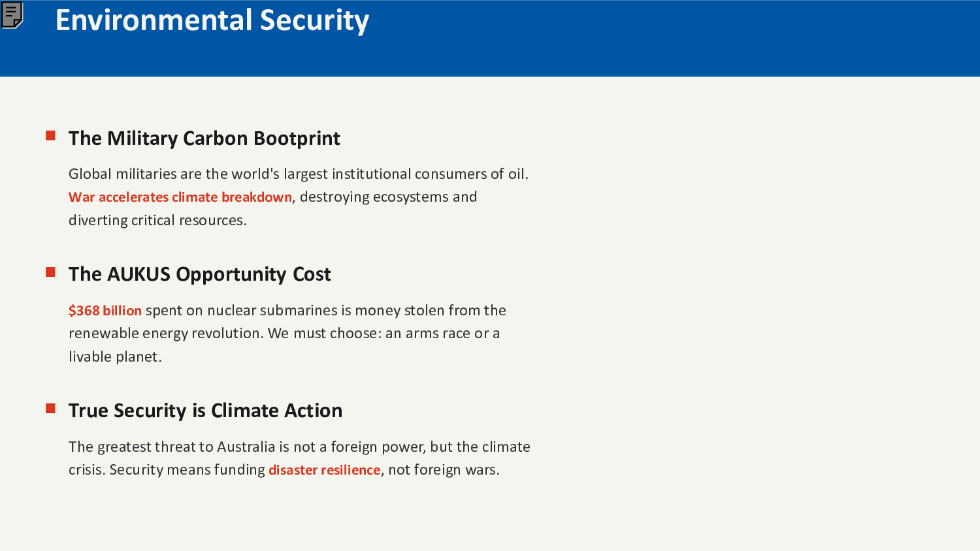
Task: Click The AUKUS Opportunity Cost heading
Action: (x=199, y=274)
